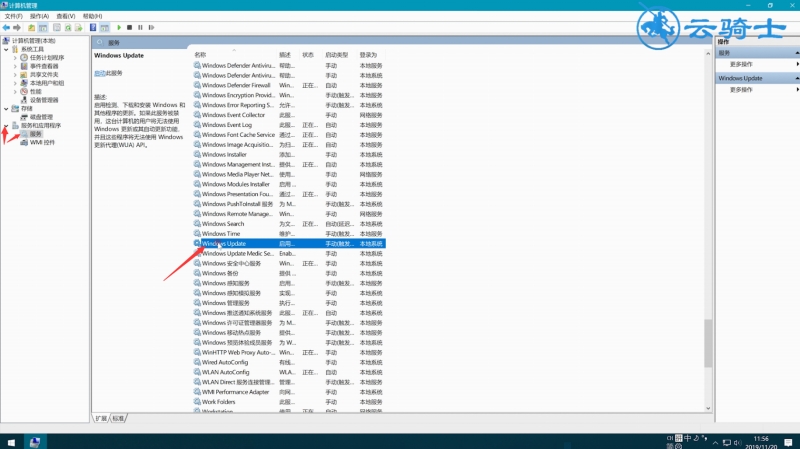Open the Windows Start menu
This screenshot has height=449, width=800.
point(11,442)
